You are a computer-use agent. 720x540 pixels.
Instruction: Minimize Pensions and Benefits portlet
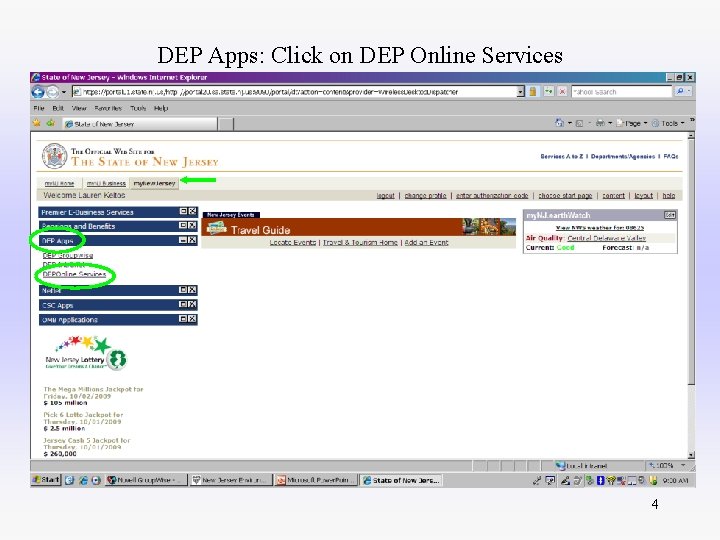click(x=183, y=225)
